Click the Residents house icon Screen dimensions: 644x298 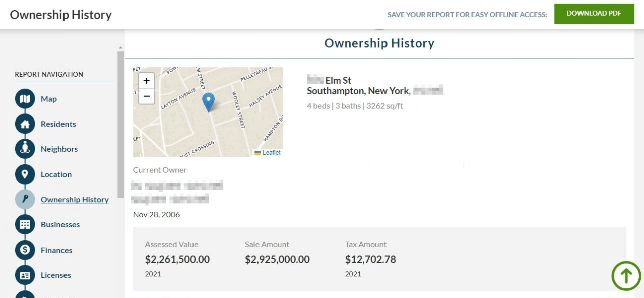point(25,124)
